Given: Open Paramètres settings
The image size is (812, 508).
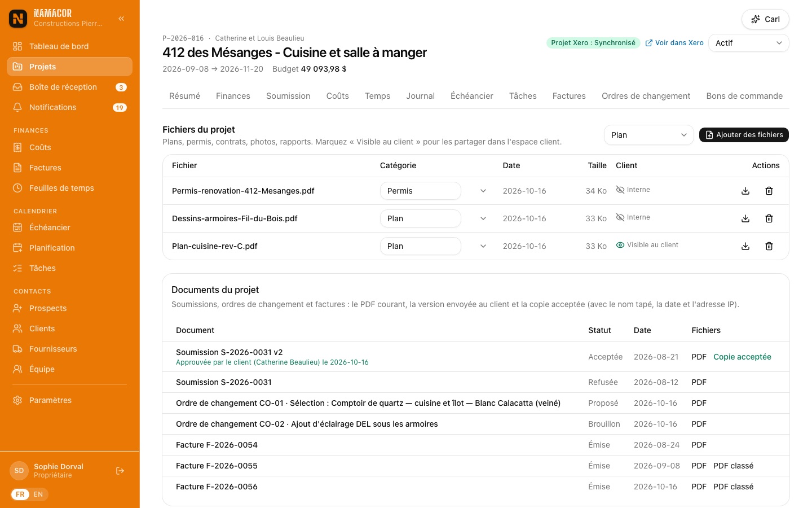Looking at the screenshot, I should tap(69, 400).
